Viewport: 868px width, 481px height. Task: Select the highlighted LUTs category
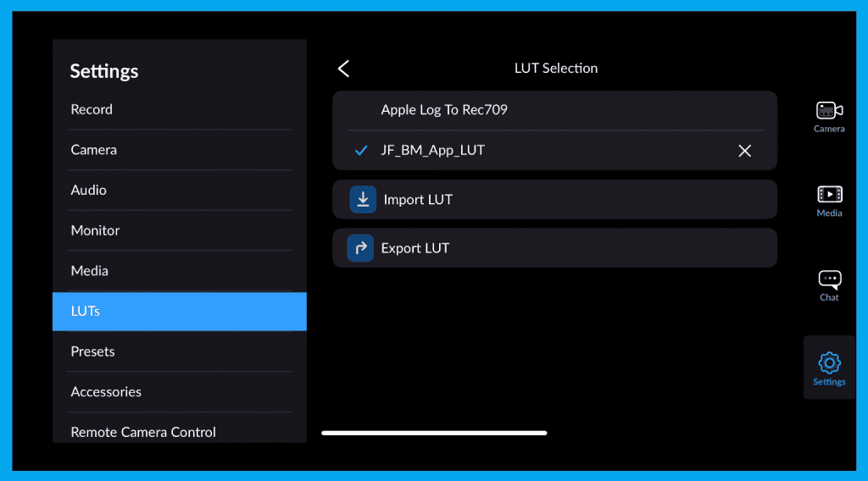179,311
